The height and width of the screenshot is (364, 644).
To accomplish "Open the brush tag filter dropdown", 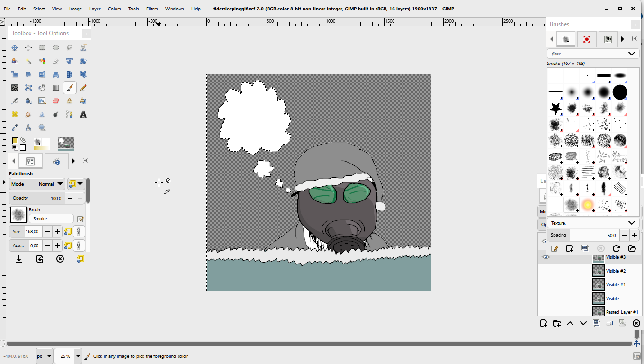I will (631, 54).
